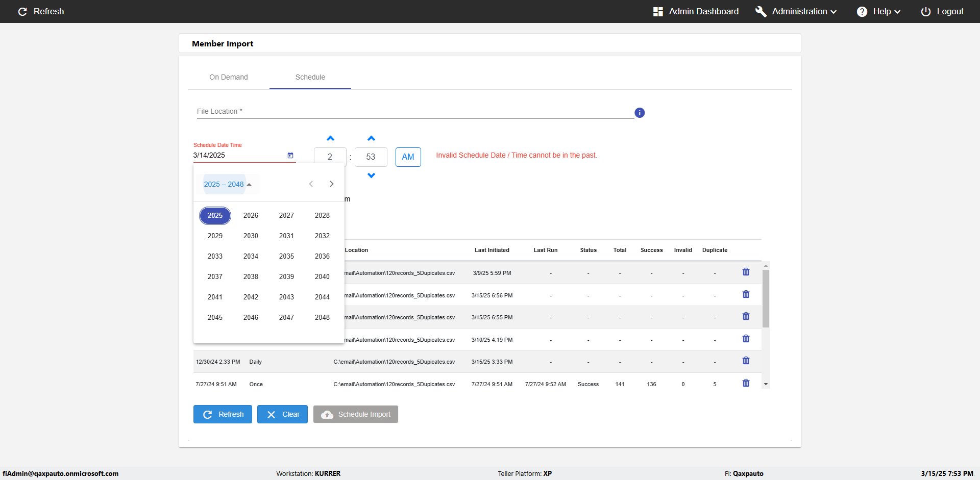Image resolution: width=980 pixels, height=480 pixels.
Task: Click the Clear button
Action: click(x=282, y=414)
